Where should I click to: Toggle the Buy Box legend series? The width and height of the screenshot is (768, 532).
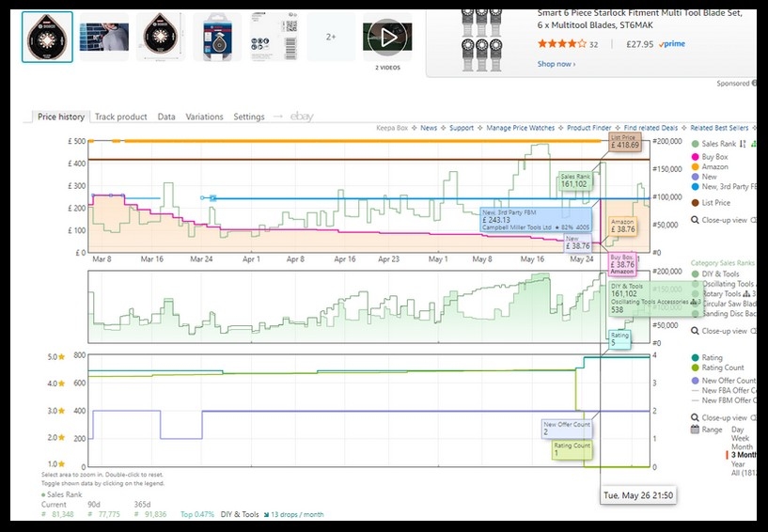click(709, 157)
